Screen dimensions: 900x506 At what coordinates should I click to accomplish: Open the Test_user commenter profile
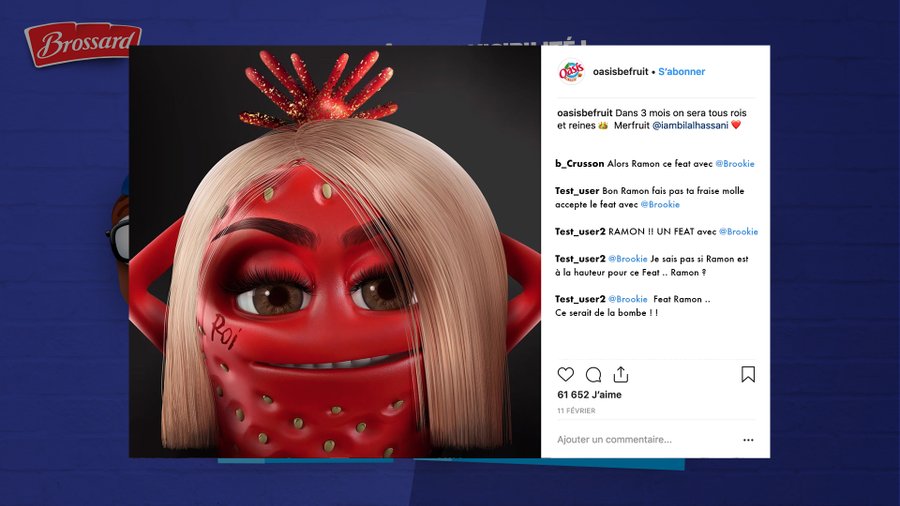pyautogui.click(x=577, y=190)
